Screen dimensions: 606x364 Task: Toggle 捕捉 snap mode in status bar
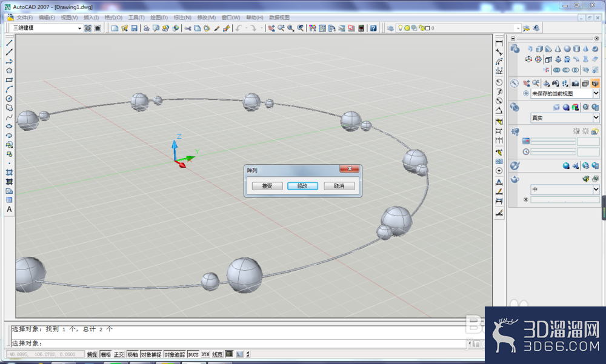tap(92, 354)
